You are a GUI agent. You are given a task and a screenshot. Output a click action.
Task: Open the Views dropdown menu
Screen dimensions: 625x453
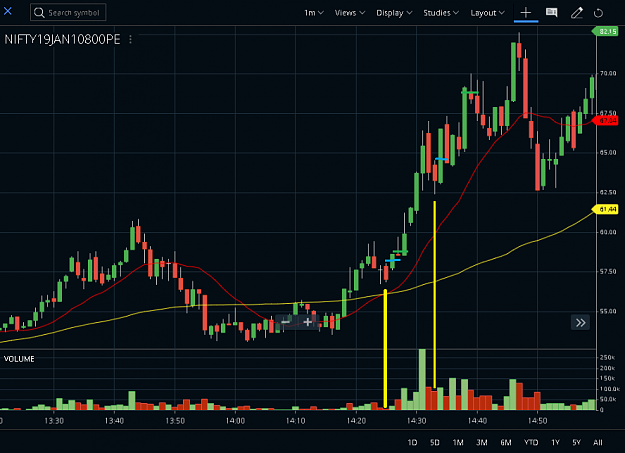point(350,13)
